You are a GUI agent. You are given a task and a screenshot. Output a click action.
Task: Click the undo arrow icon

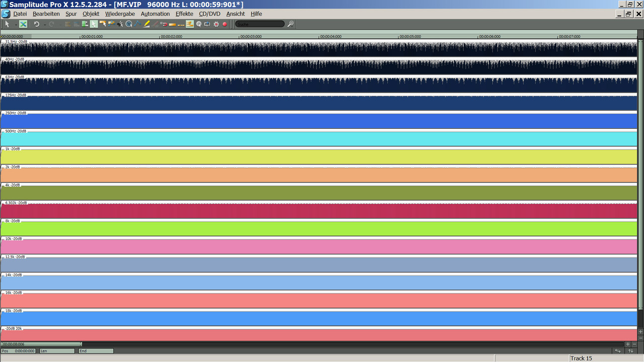pyautogui.click(x=36, y=24)
